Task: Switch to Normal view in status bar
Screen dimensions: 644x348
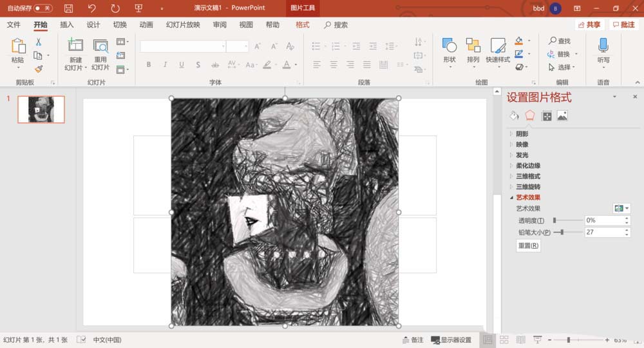Action: (488, 340)
